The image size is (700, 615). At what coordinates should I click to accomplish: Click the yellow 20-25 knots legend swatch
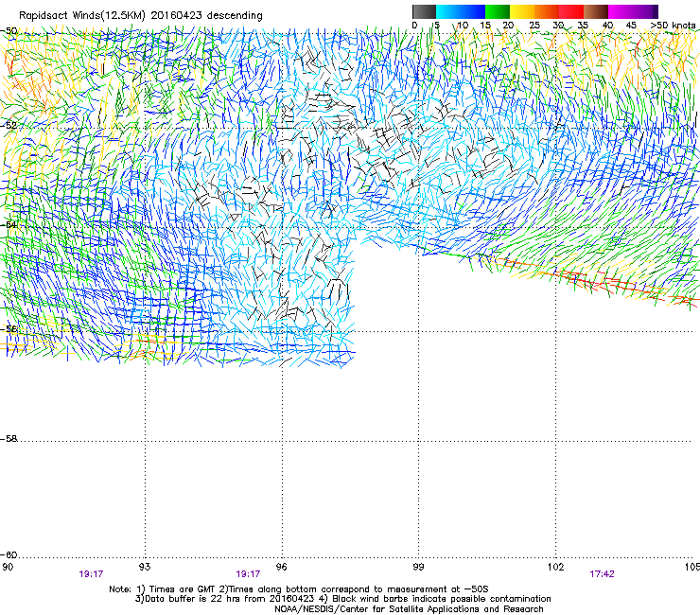coord(522,11)
